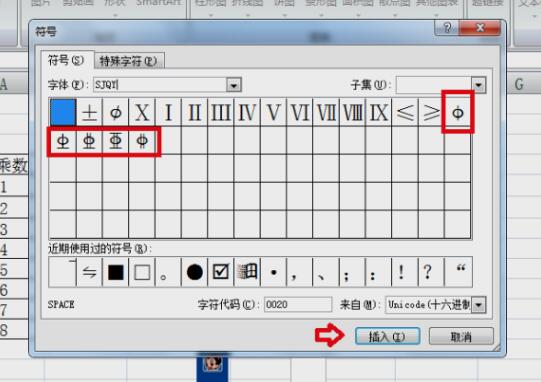Select the phi symbol next to plus-minus

pos(116,112)
